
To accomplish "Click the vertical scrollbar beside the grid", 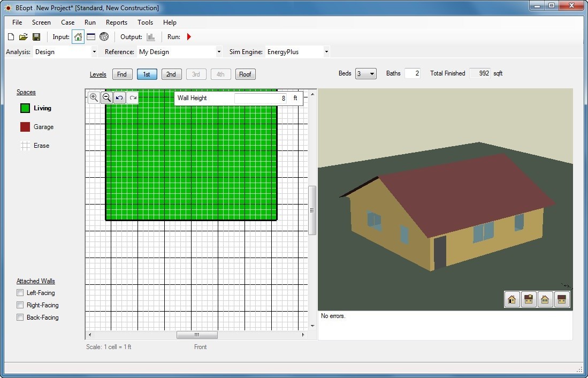I will point(312,210).
